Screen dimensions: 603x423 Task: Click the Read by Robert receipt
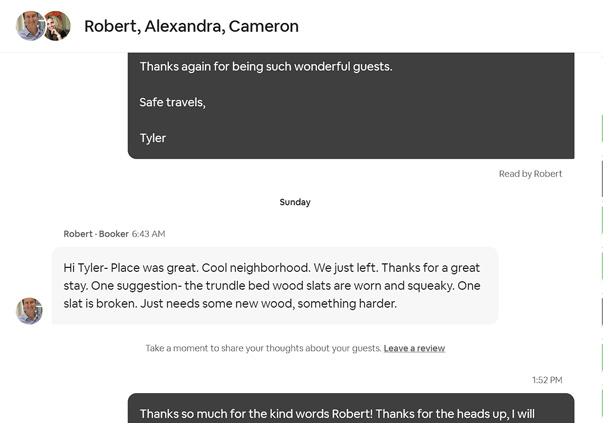pos(530,173)
